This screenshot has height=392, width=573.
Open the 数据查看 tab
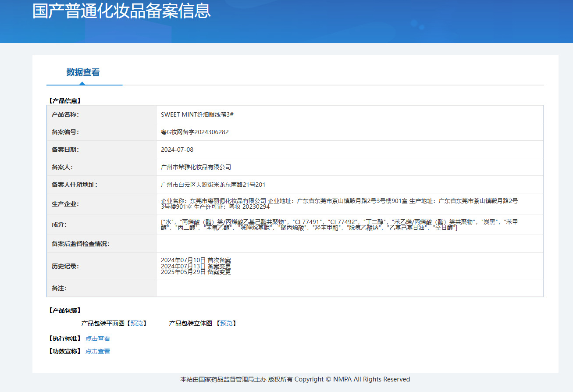click(83, 72)
